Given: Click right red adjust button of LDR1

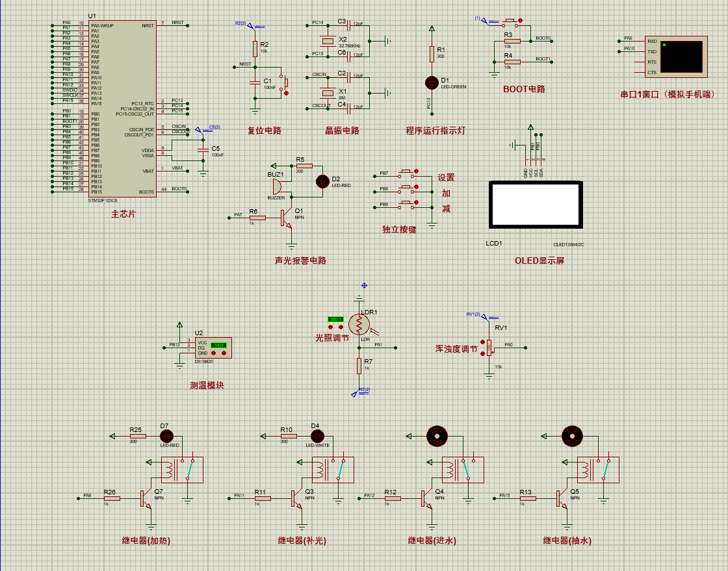Looking at the screenshot, I should point(341,327).
